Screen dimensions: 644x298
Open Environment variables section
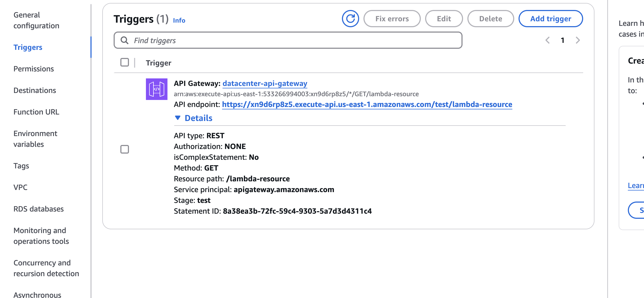pos(35,139)
